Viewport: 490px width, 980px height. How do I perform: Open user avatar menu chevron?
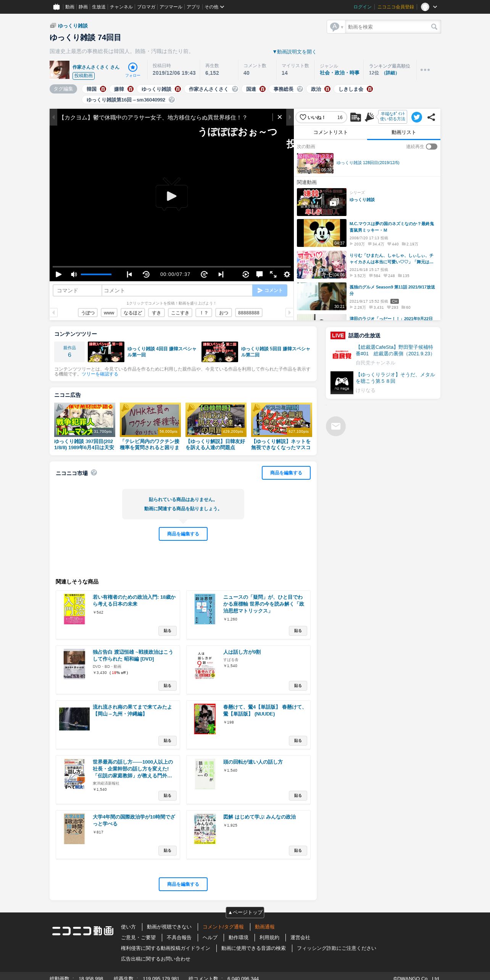tap(435, 7)
